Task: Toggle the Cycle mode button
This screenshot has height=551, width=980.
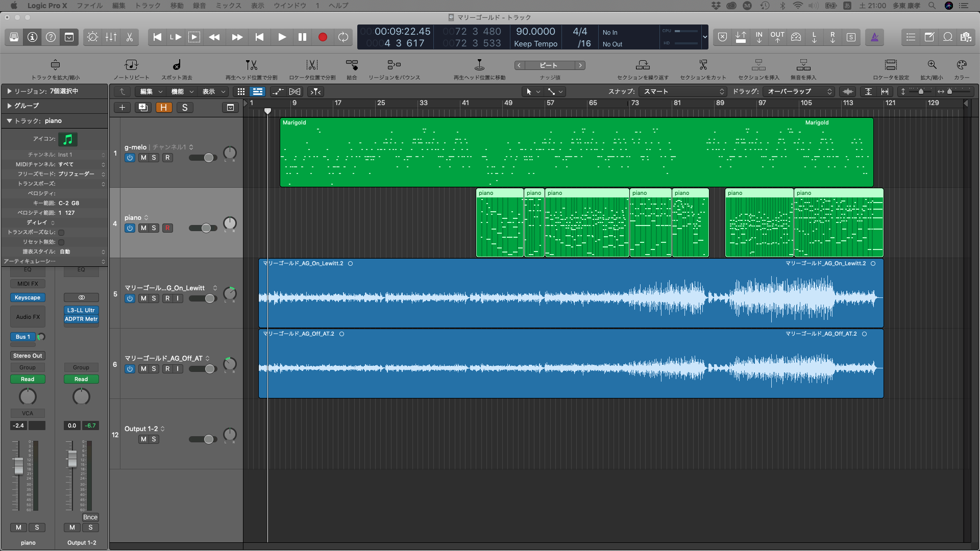Action: pyautogui.click(x=343, y=37)
